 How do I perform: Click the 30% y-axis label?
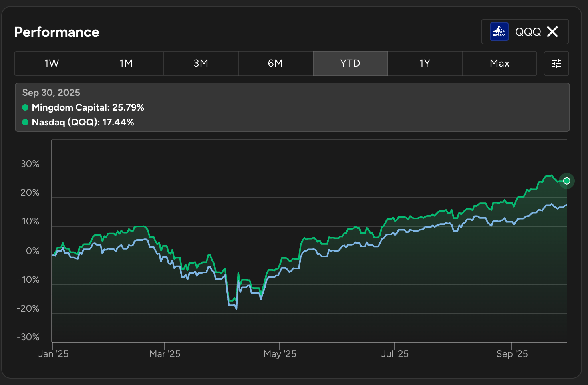click(x=30, y=164)
